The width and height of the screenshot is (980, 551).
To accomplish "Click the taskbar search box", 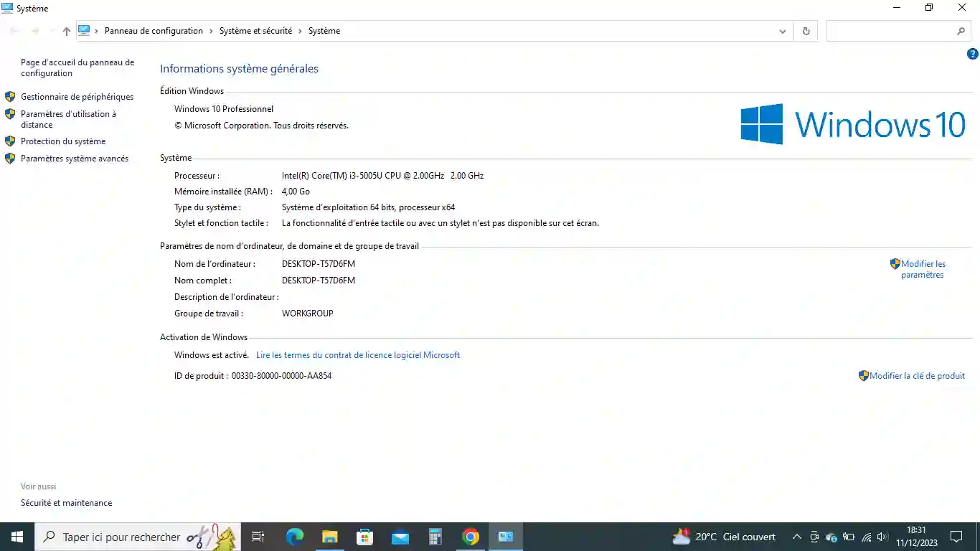I will [x=138, y=537].
